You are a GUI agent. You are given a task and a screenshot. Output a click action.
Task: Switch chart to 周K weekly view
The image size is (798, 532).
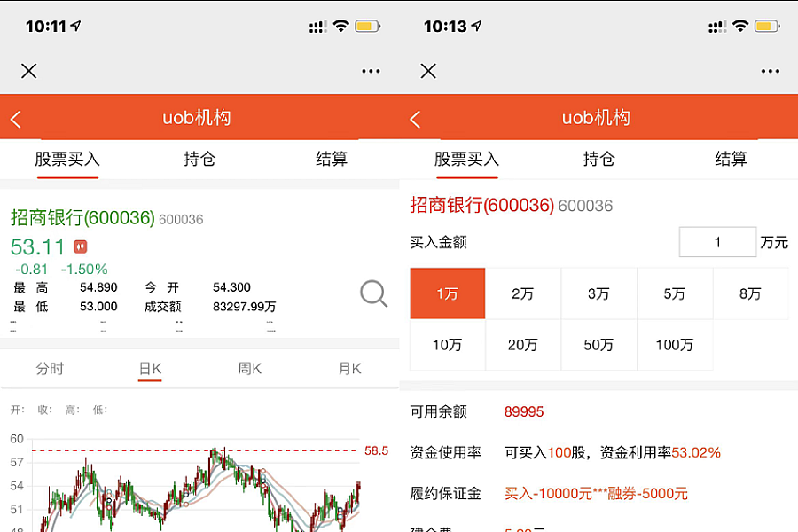tap(250, 369)
